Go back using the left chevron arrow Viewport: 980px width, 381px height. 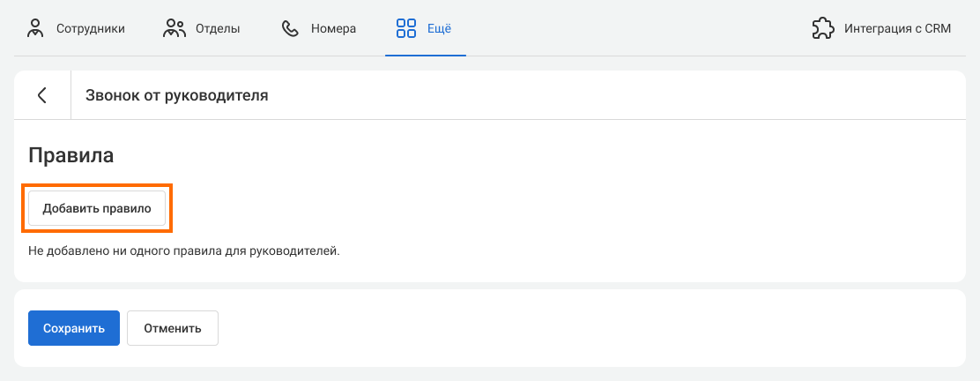(x=41, y=95)
